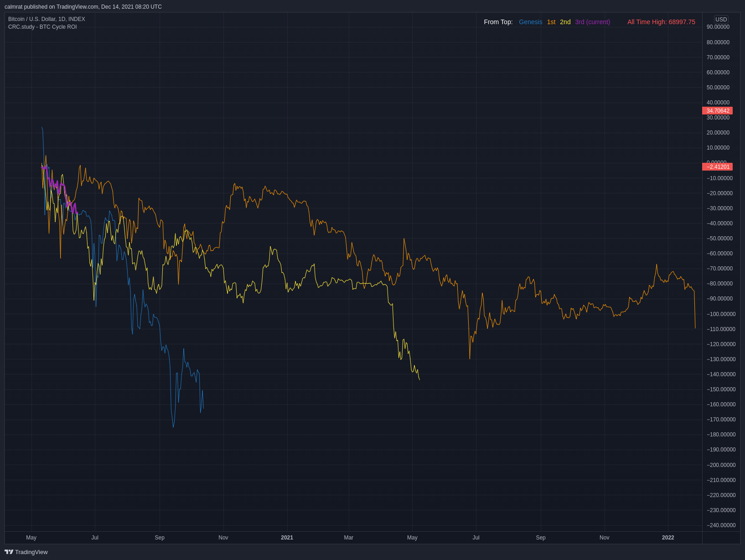Click the 2022 label on time axis
Screen dimensions: 745x560
coord(667,538)
